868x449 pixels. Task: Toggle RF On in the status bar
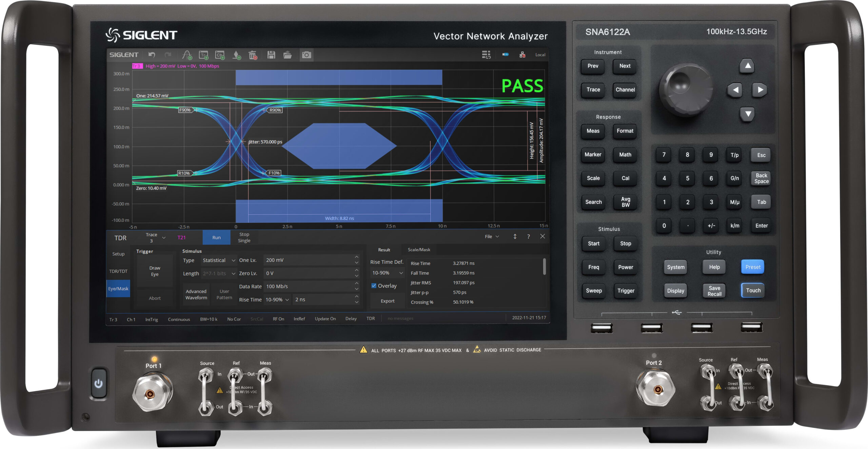pos(278,319)
